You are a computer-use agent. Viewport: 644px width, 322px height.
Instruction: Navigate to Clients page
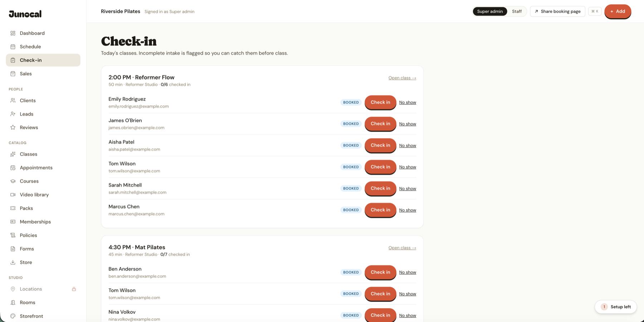coord(43,101)
